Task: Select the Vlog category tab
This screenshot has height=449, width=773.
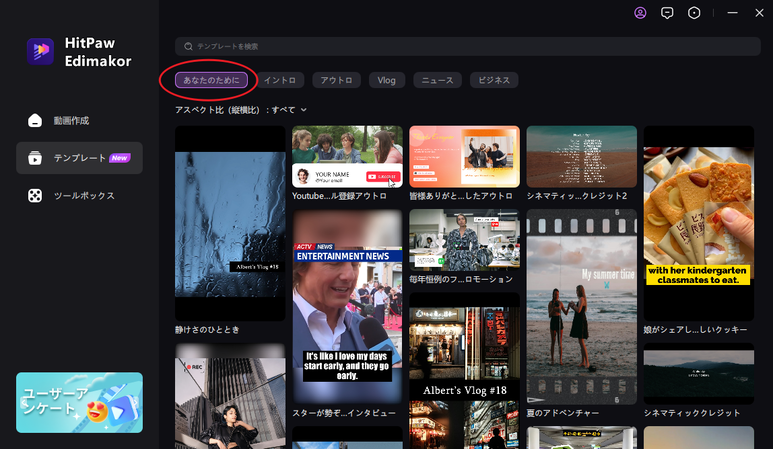Action: (x=387, y=80)
